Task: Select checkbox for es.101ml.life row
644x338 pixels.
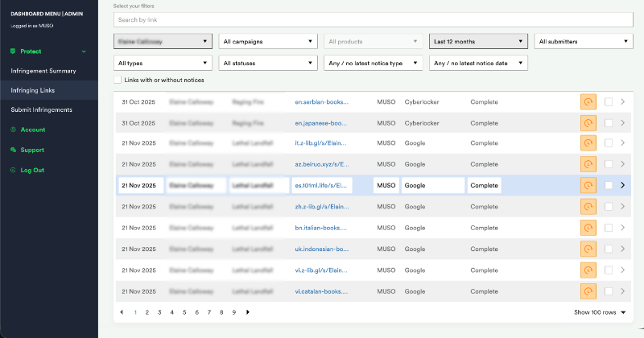Action: [x=609, y=185]
